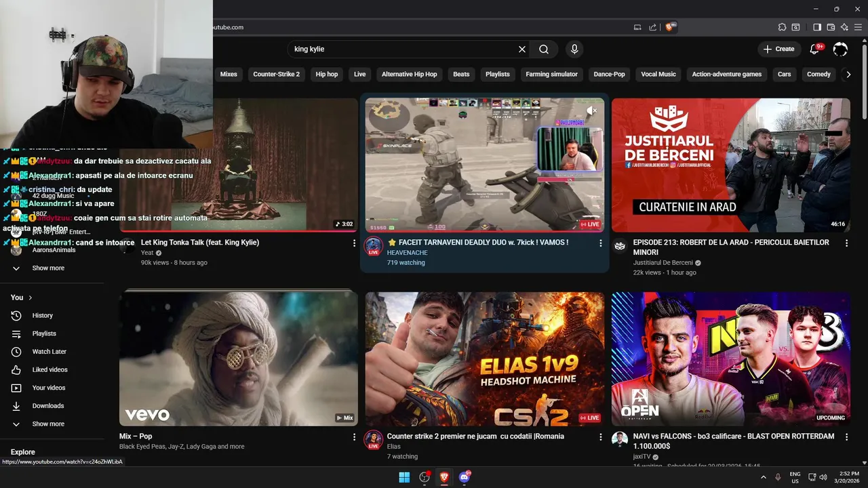The width and height of the screenshot is (868, 488).
Task: Open options menu for Counter strike 2 premier
Action: point(600,437)
